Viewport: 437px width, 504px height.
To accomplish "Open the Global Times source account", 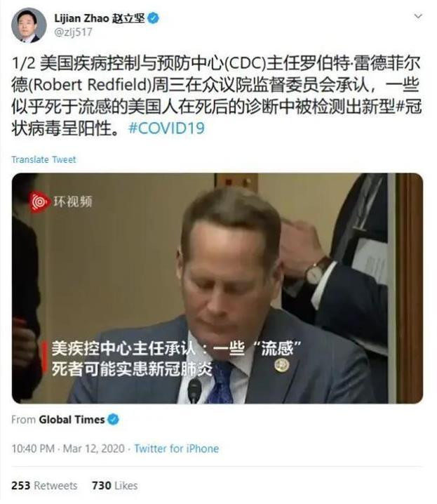I will coord(72,420).
